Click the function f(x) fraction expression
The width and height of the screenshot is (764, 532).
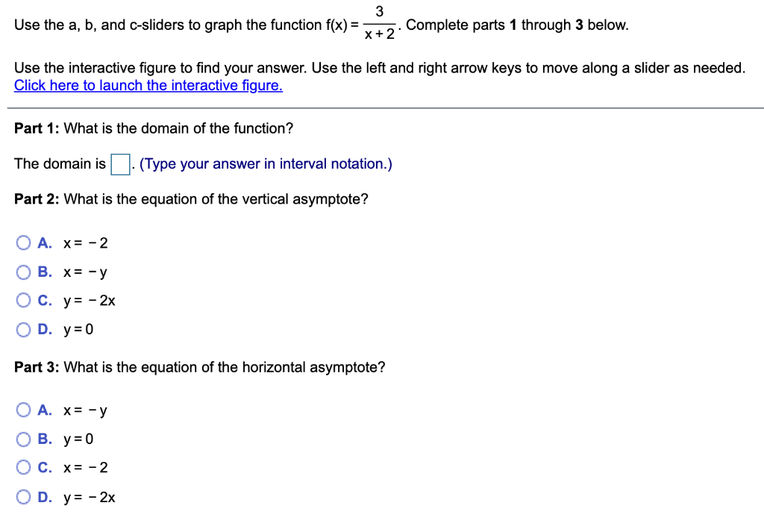(379, 24)
